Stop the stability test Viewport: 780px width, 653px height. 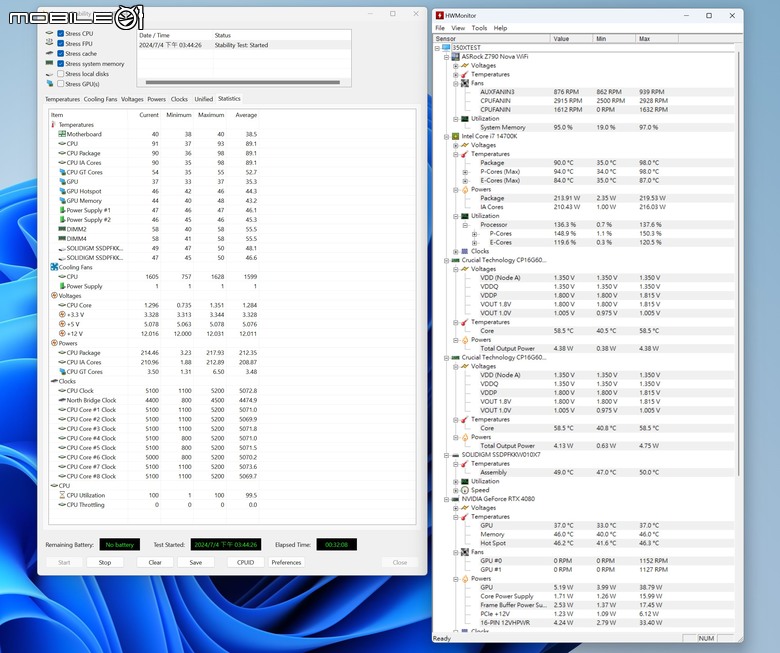104,562
